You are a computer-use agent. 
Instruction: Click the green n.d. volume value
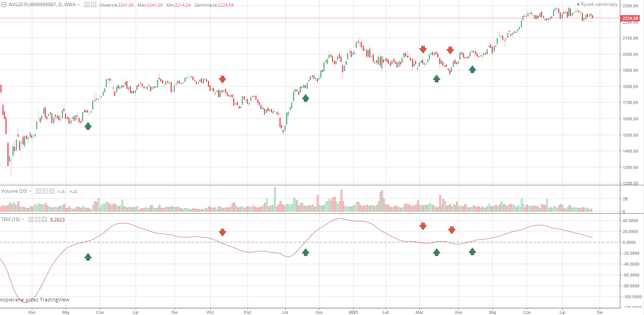61,191
